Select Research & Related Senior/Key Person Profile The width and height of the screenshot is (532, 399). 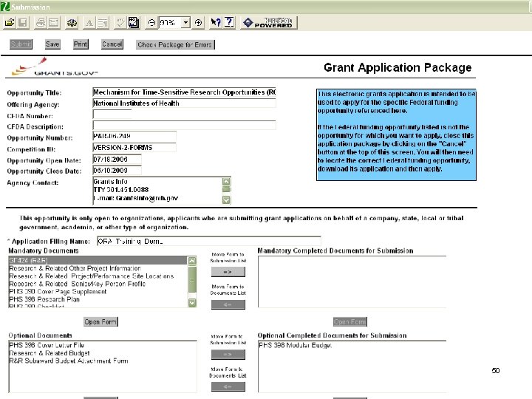point(78,284)
